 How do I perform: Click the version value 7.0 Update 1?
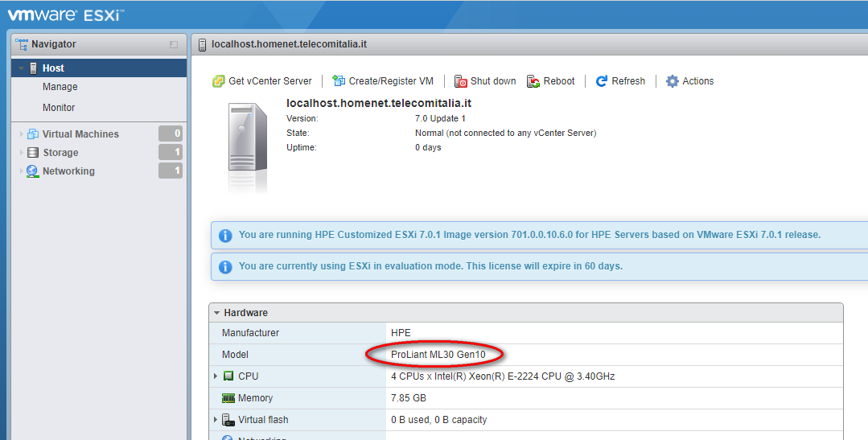click(440, 118)
